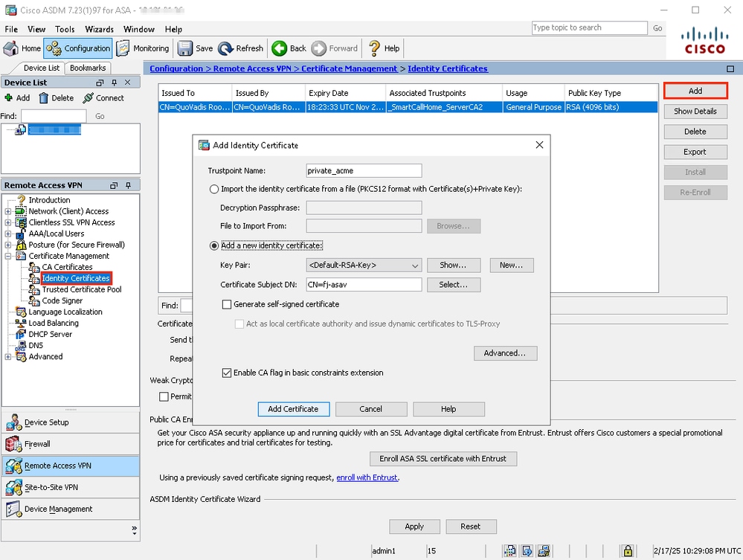Show more navigation buttons chevron
The width and height of the screenshot is (743, 560).
(135, 530)
